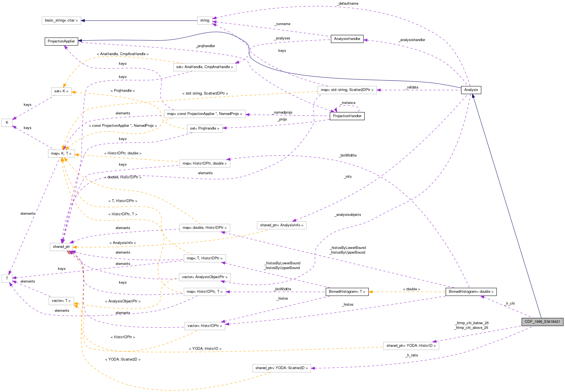Click the _htmp_chi_above_25 label

coord(471,328)
